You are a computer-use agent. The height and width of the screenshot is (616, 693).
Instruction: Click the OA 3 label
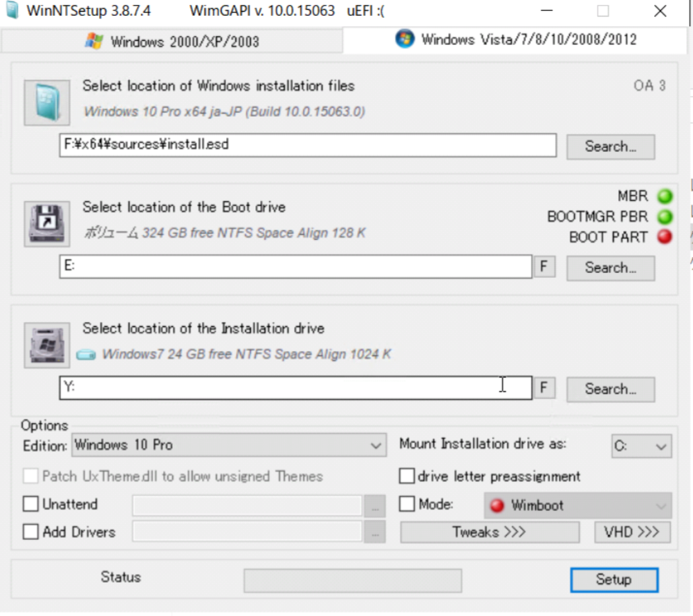(649, 85)
